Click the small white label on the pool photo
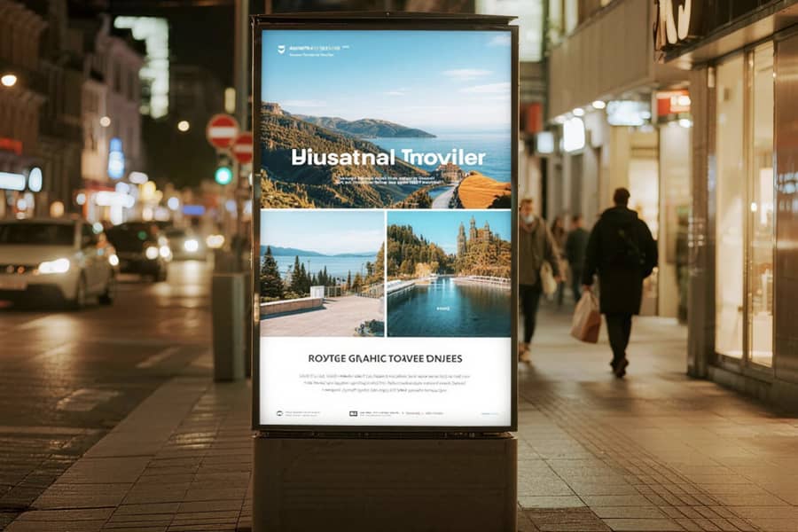This screenshot has width=798, height=532. coord(442,309)
